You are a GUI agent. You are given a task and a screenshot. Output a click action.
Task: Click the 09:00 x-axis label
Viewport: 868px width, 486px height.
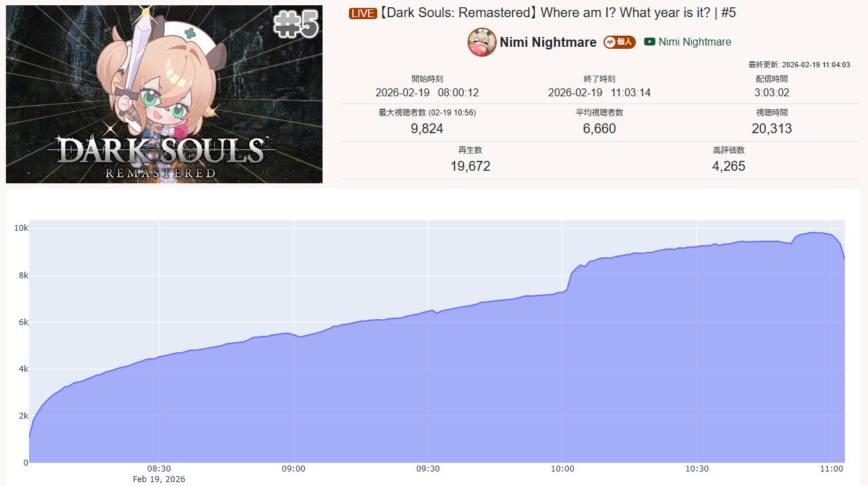pos(294,469)
